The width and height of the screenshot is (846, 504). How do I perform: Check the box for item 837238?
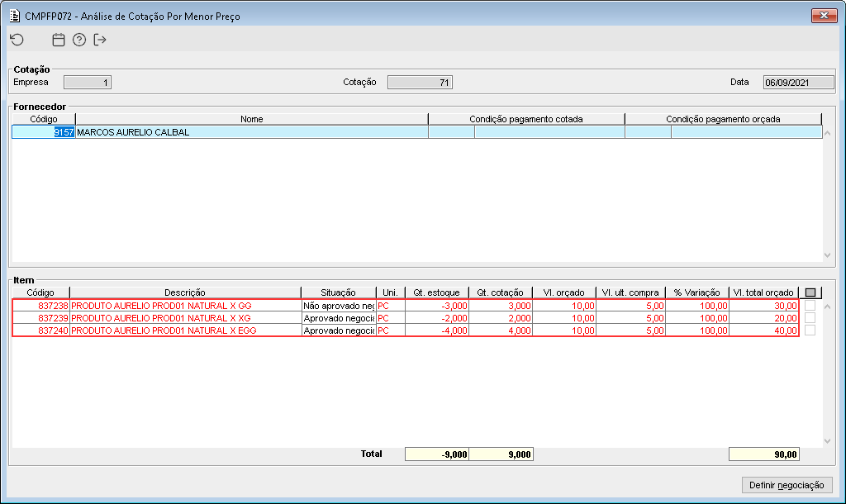pyautogui.click(x=810, y=306)
